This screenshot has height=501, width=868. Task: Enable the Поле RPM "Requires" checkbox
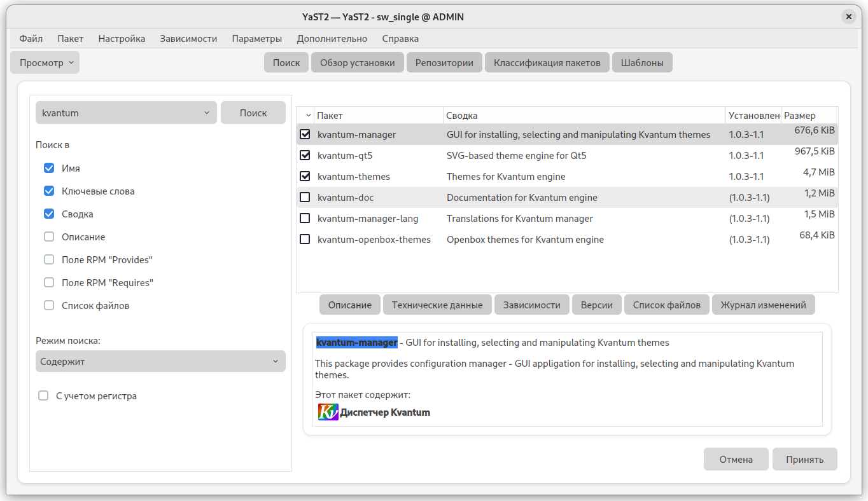coord(49,283)
